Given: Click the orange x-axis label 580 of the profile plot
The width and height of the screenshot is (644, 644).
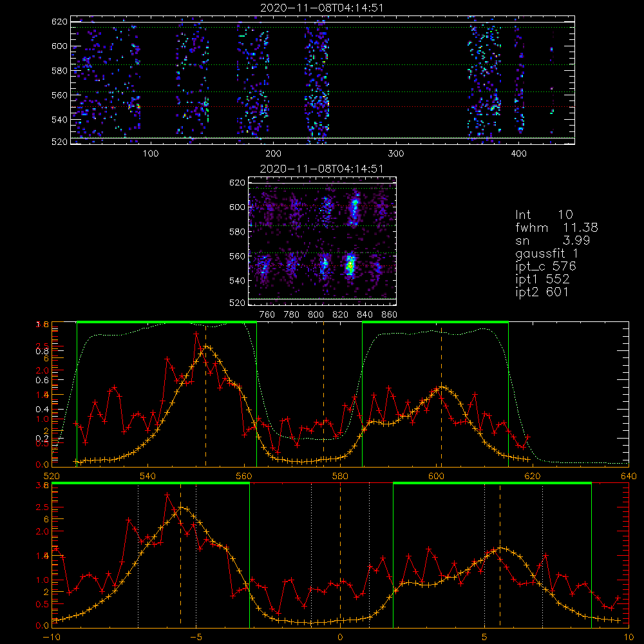Looking at the screenshot, I should [x=340, y=477].
